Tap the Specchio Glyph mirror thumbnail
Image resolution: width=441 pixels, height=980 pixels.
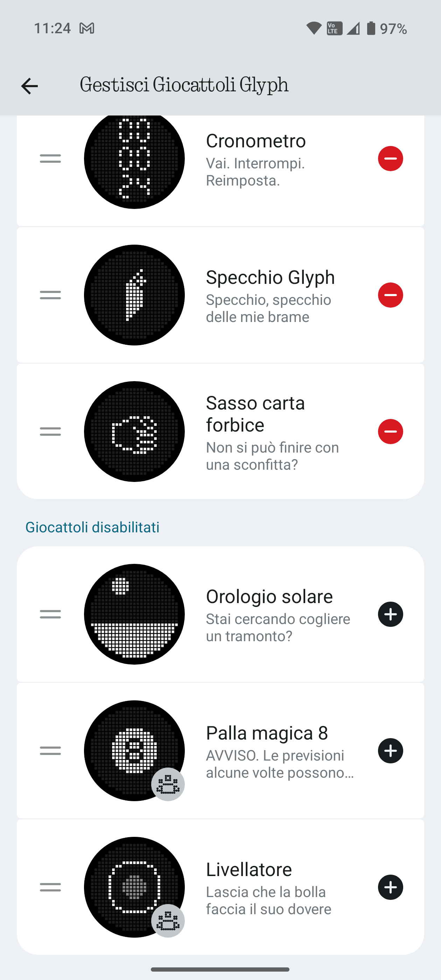point(134,295)
